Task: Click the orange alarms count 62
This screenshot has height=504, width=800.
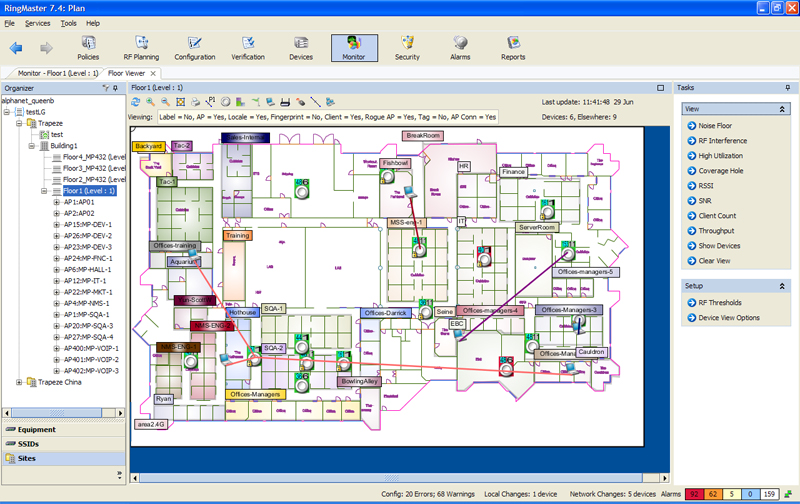Action: 713,494
